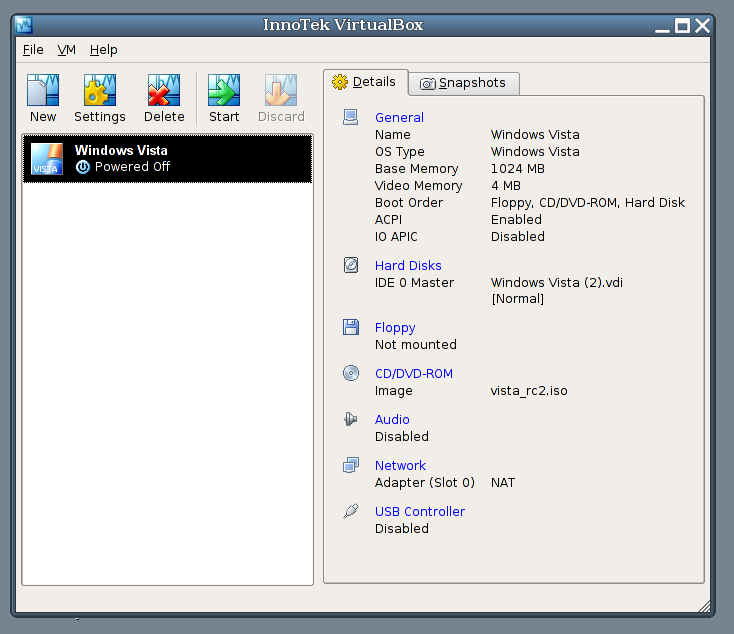Viewport: 734px width, 634px height.
Task: Click the Hard Disks link
Action: [408, 265]
